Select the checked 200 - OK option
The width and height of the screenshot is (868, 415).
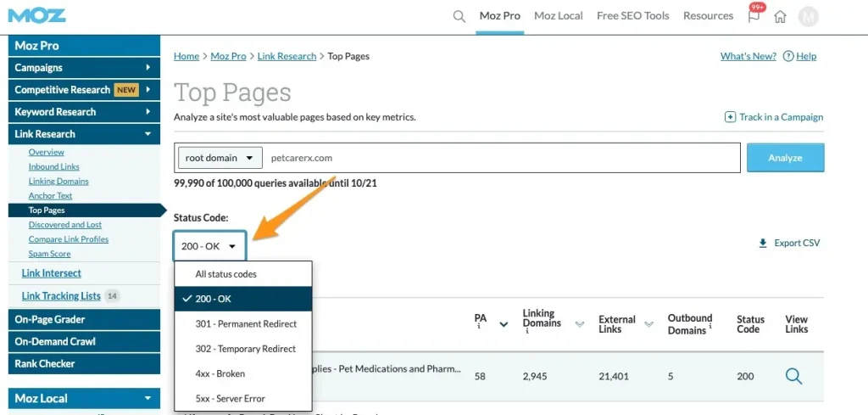pyautogui.click(x=243, y=299)
